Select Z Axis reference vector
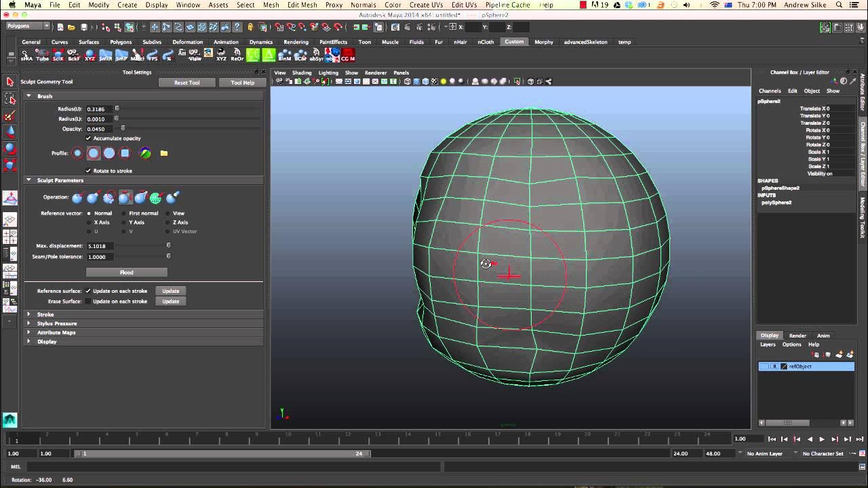The image size is (868, 488). click(167, 222)
